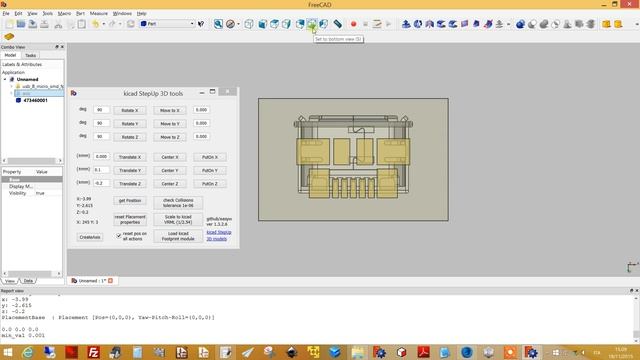640x360 pixels.
Task: Click the Part Boolean icon
Action: tap(520, 24)
